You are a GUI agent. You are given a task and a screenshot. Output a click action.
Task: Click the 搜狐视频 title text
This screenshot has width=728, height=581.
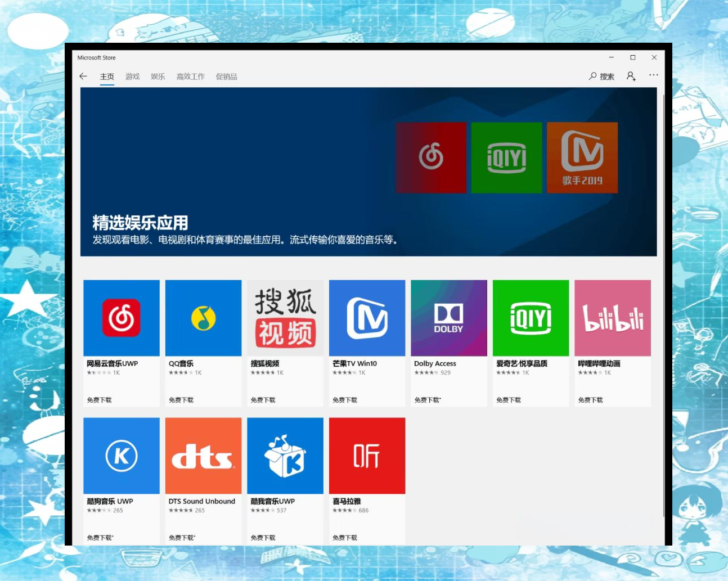click(265, 363)
